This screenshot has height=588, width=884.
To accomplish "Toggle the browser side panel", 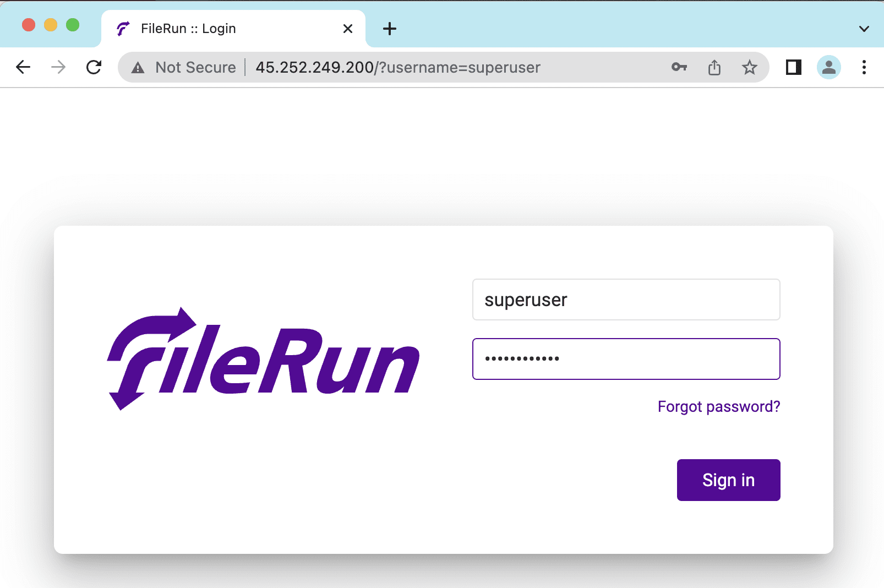I will (x=793, y=67).
